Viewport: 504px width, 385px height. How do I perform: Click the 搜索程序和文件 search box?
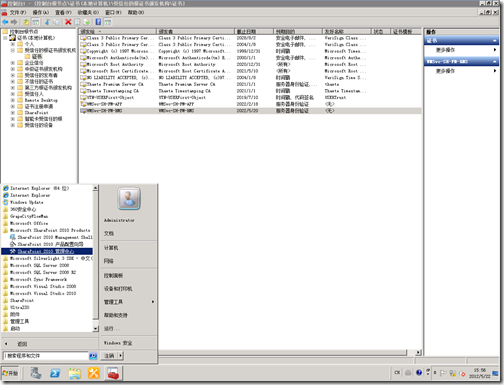tap(46, 356)
